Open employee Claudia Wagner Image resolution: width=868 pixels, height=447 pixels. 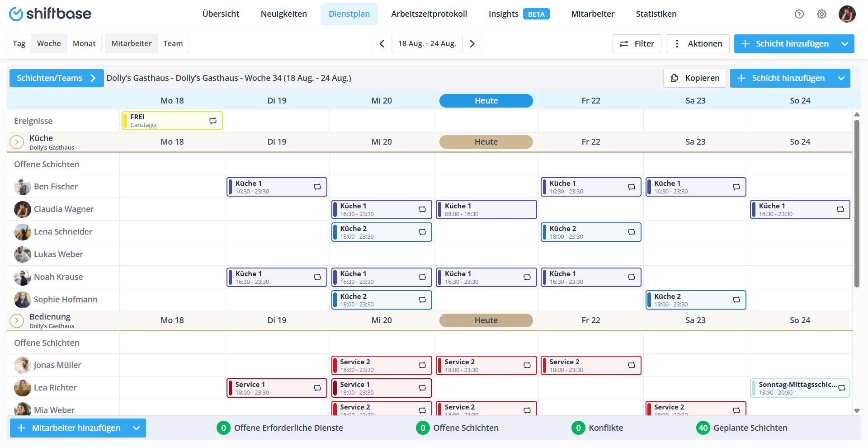click(x=64, y=209)
